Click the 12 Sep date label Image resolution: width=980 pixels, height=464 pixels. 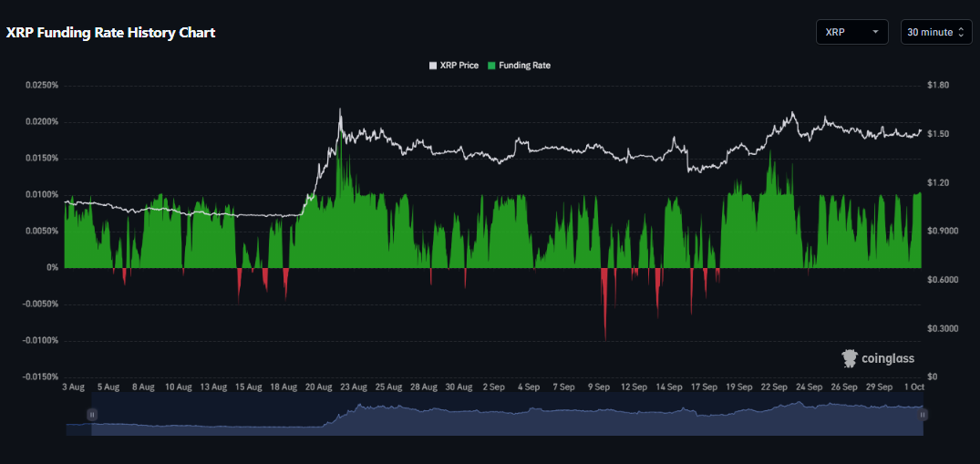tap(634, 387)
